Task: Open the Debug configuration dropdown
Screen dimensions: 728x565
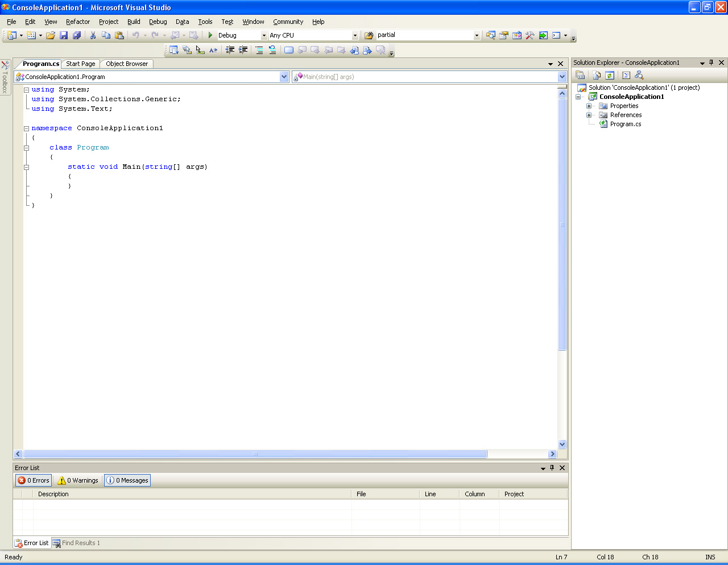Action: (x=264, y=35)
